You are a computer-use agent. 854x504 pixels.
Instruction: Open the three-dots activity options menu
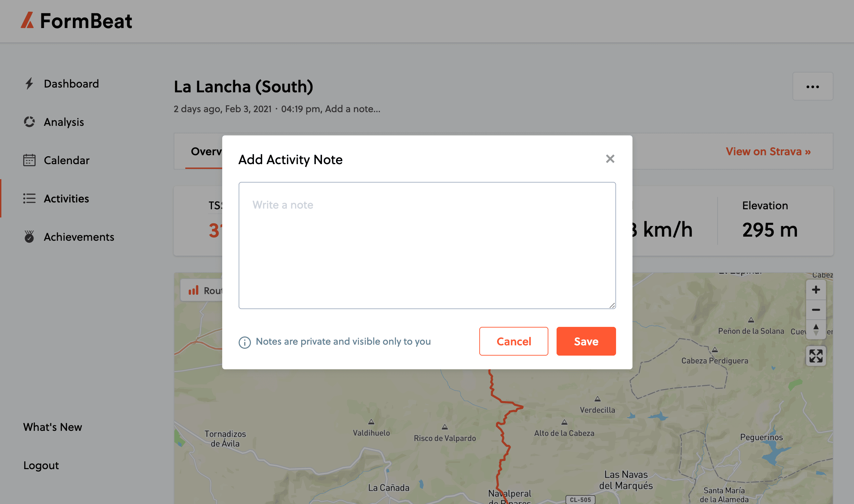point(813,87)
